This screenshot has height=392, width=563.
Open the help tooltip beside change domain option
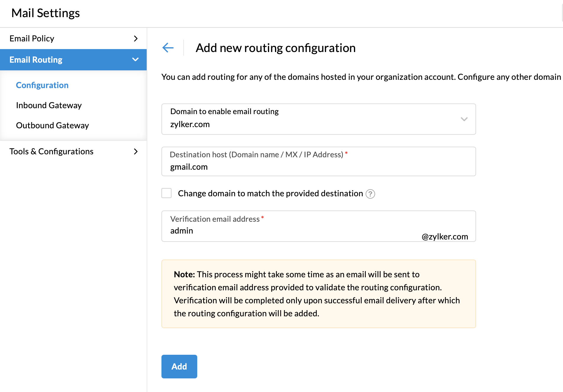(371, 194)
